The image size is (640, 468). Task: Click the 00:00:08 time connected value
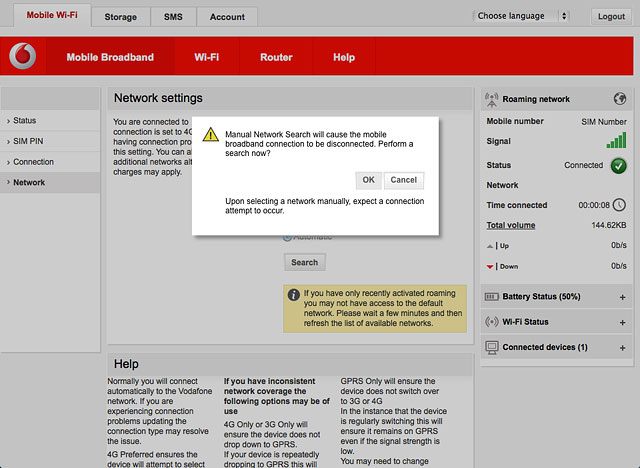tap(594, 205)
